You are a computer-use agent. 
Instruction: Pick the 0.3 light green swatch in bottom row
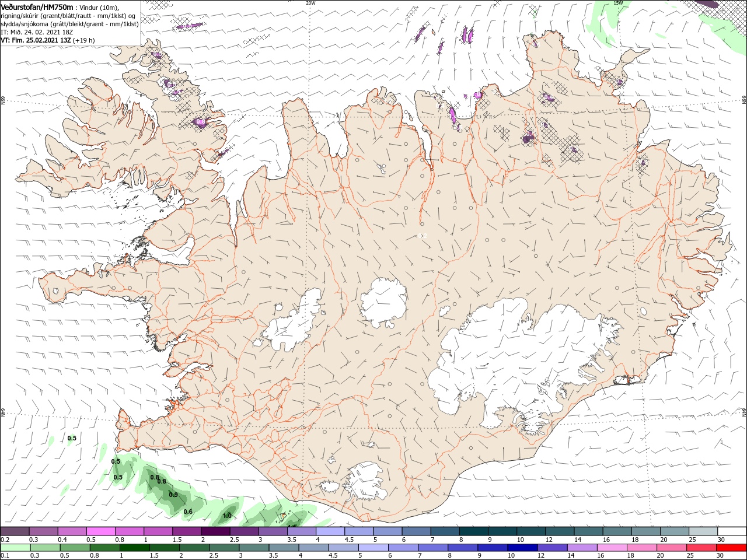(44, 548)
